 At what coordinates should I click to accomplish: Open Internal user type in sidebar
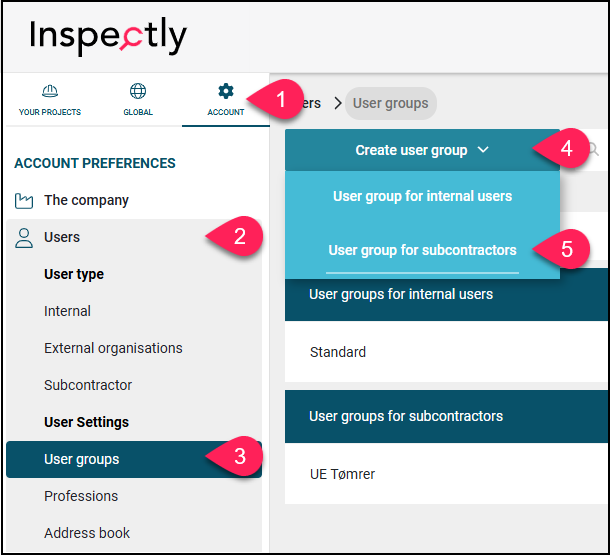coord(67,311)
